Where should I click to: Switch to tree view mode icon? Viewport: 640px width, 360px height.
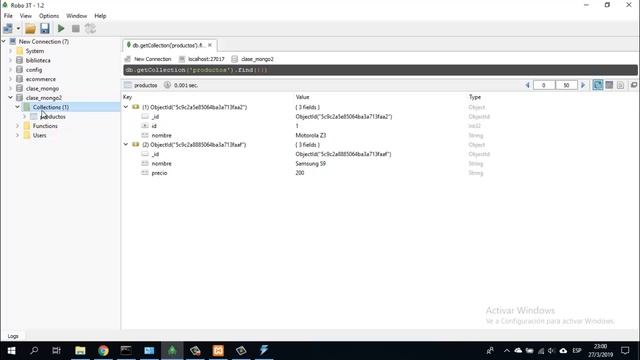598,85
